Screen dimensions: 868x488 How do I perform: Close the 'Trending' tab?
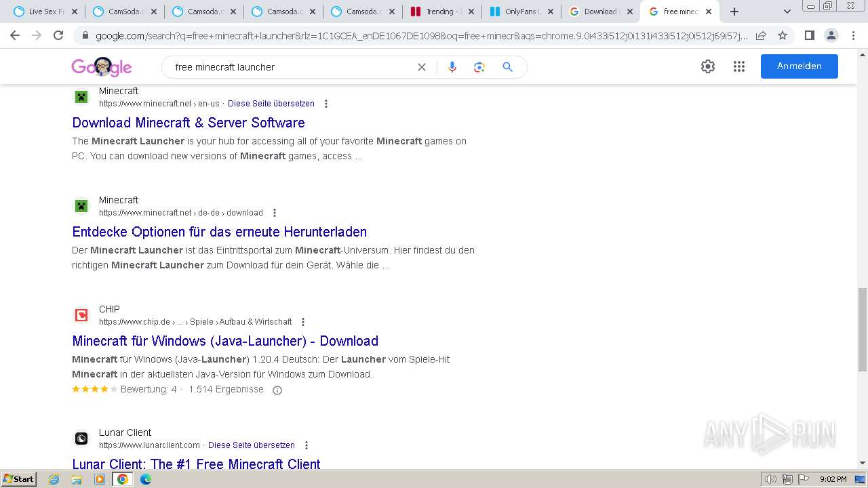coord(471,12)
